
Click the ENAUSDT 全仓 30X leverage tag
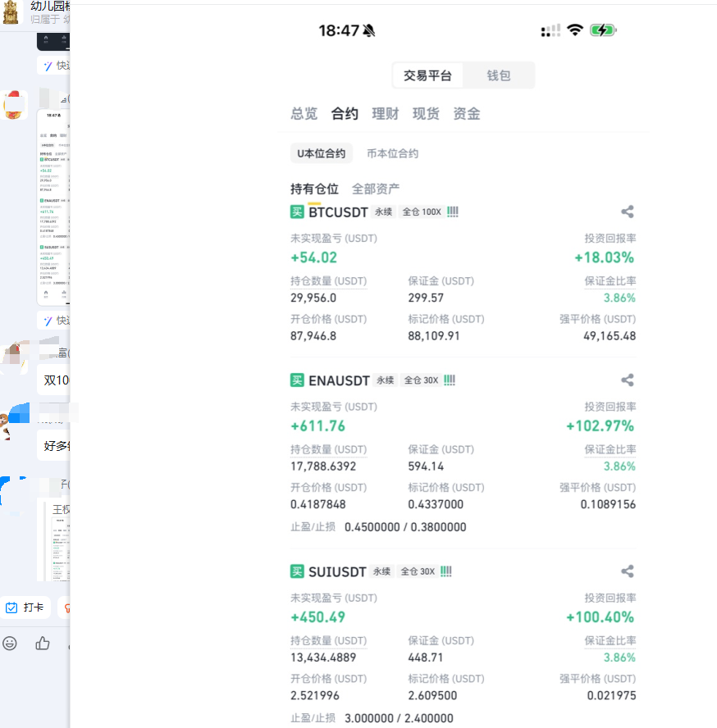[x=421, y=380]
